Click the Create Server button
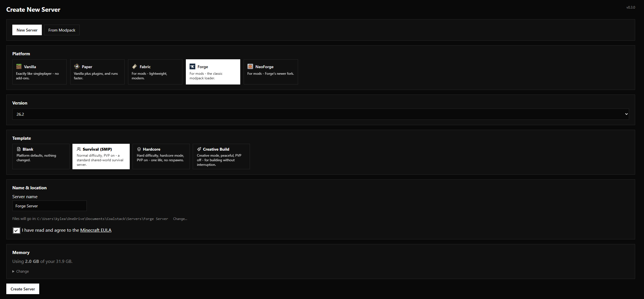Viewport: 644px width, 299px height. [23, 289]
